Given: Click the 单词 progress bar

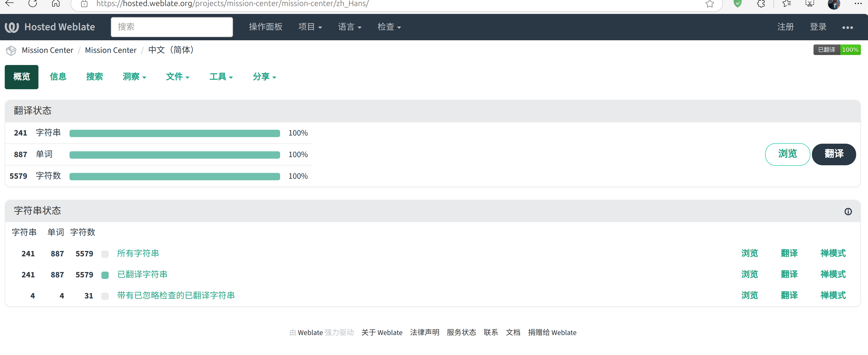Looking at the screenshot, I should (175, 155).
